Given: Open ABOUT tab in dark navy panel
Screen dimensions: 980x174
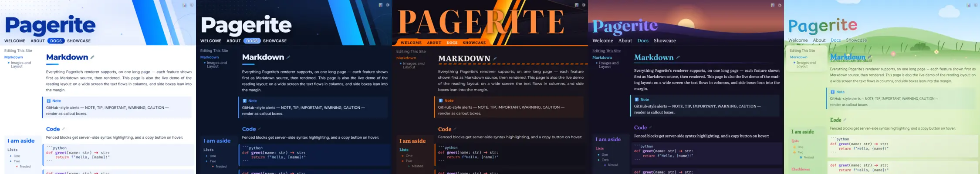Looking at the screenshot, I should pyautogui.click(x=233, y=41).
